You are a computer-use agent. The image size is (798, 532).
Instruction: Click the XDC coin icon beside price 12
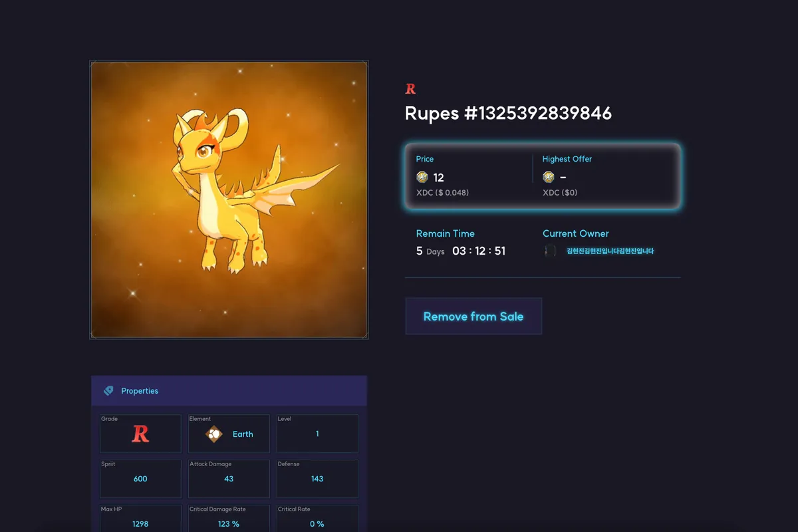point(422,177)
